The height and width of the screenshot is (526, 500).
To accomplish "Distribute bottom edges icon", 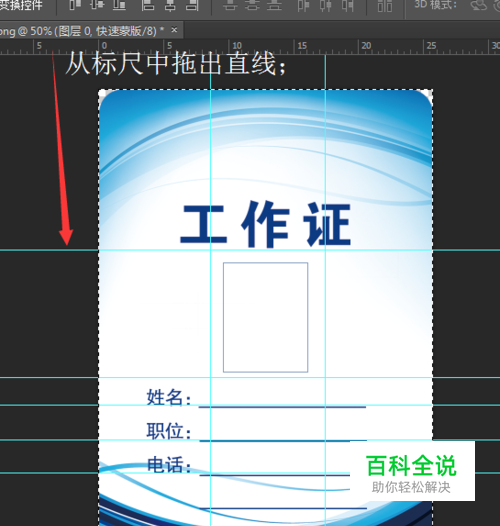I will (x=274, y=4).
